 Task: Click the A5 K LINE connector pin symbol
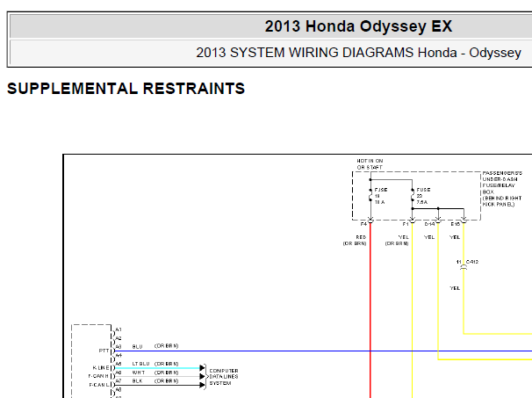pyautogui.click(x=113, y=368)
